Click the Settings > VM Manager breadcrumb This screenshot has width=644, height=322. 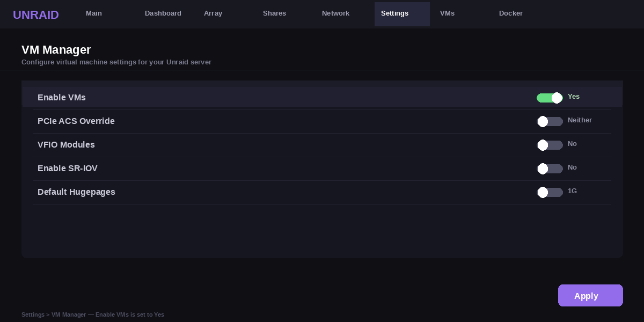pos(92,314)
